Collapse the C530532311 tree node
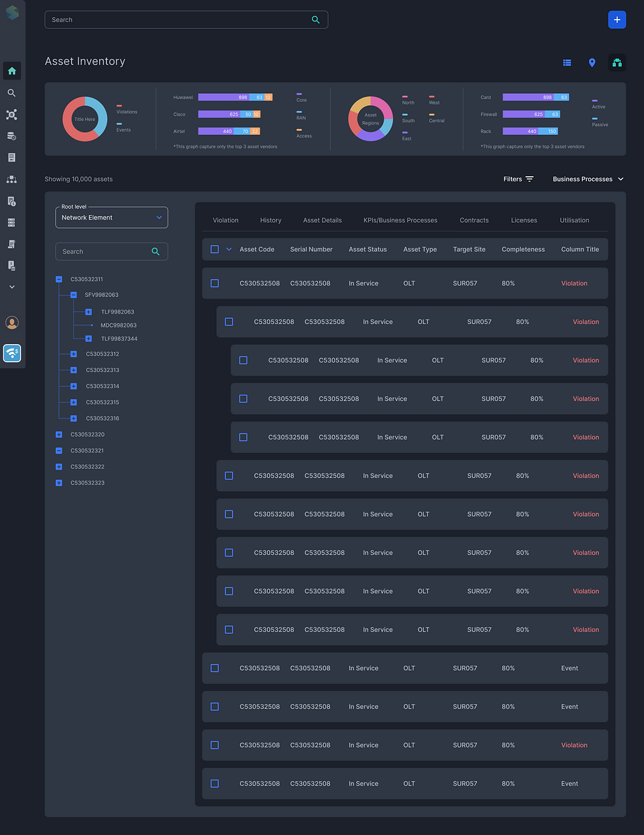Viewport: 644px width, 835px height. point(59,279)
